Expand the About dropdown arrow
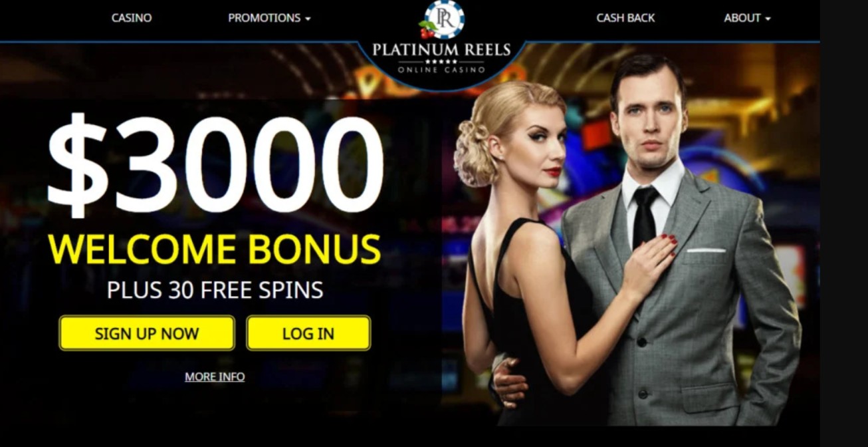 point(768,19)
